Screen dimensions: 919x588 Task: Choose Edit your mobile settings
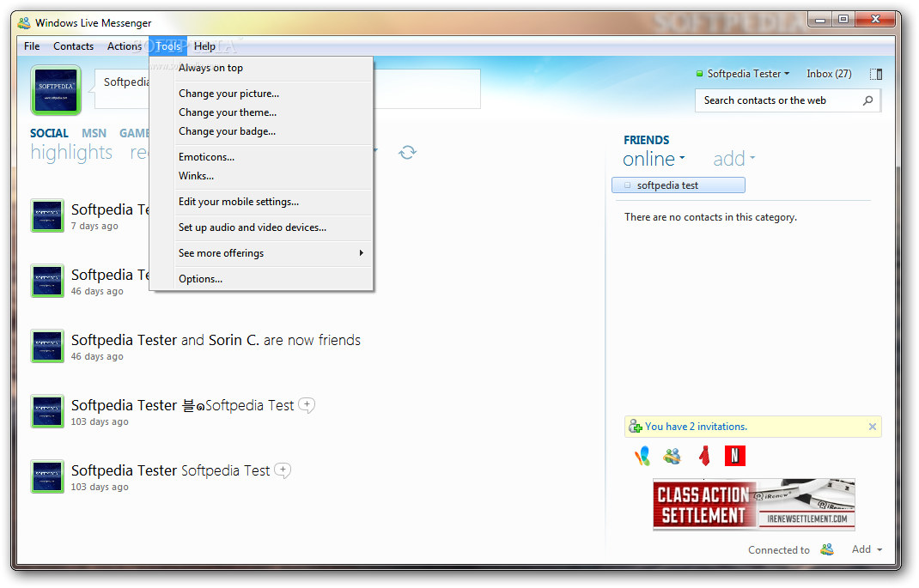tap(261, 202)
